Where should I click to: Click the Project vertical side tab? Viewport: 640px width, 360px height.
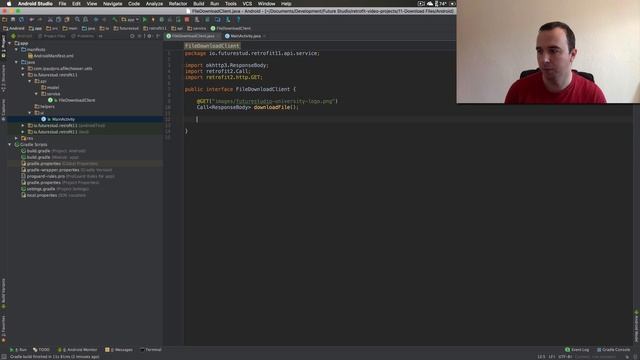click(x=3, y=46)
